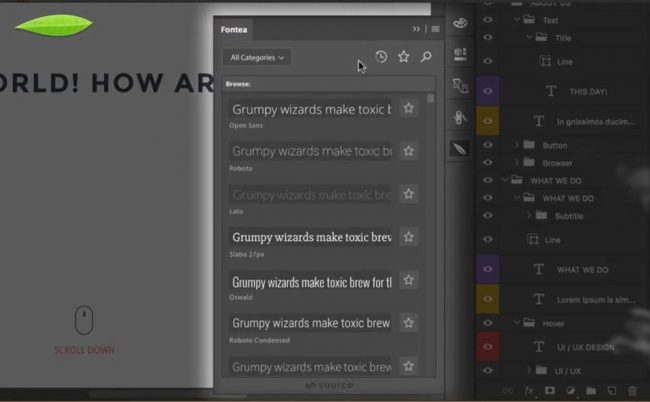Screen dimensions: 650x402
Task: Collapse the Title group chevron
Action: 529,37
